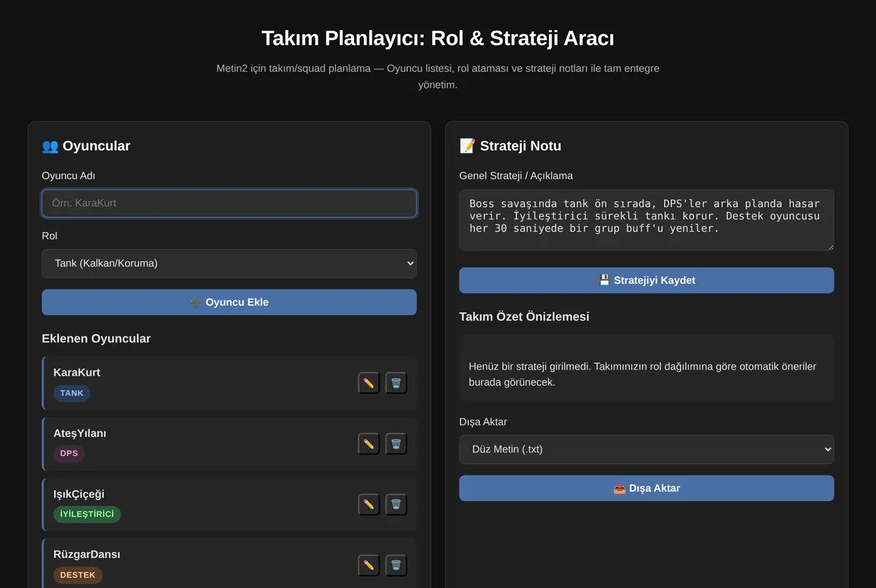The height and width of the screenshot is (588, 876).
Task: Click the Takım Özet Önizlemesi heading
Action: tap(524, 317)
